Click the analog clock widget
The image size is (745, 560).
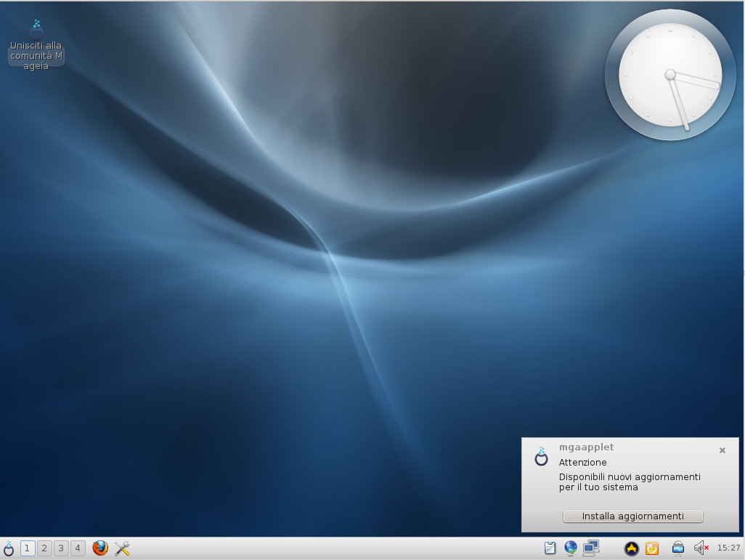[x=669, y=75]
